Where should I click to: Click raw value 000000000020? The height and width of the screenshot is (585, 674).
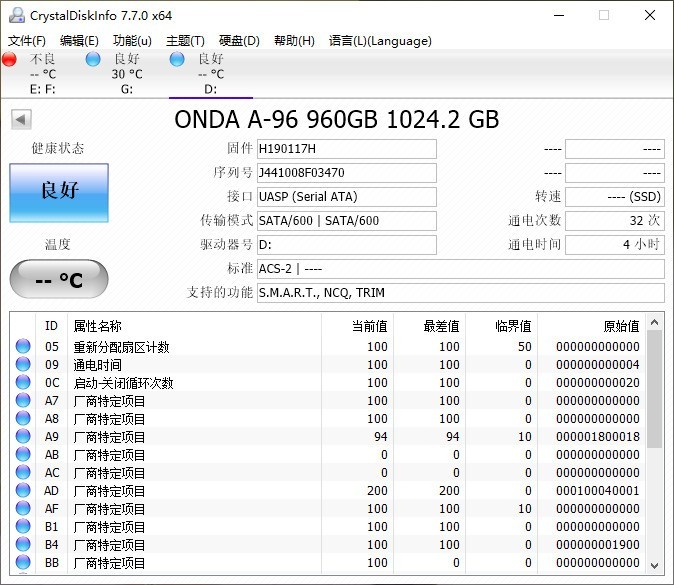tap(597, 383)
